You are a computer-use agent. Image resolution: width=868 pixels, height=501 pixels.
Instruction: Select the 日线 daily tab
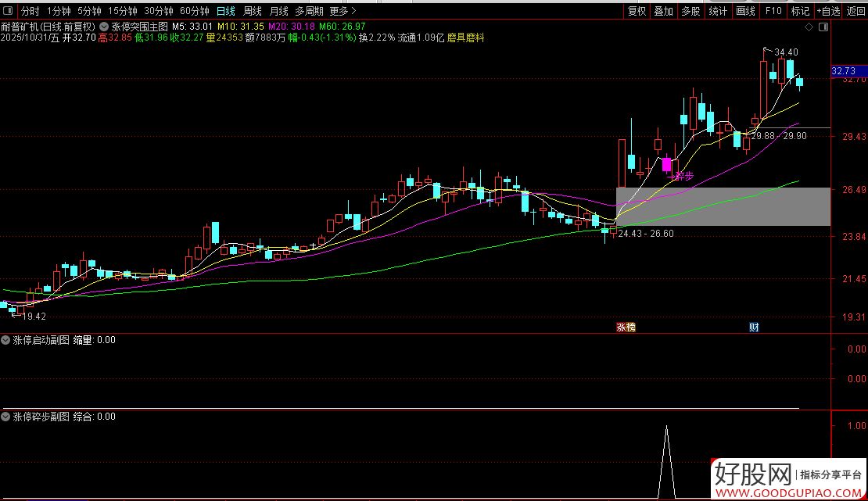click(x=226, y=11)
